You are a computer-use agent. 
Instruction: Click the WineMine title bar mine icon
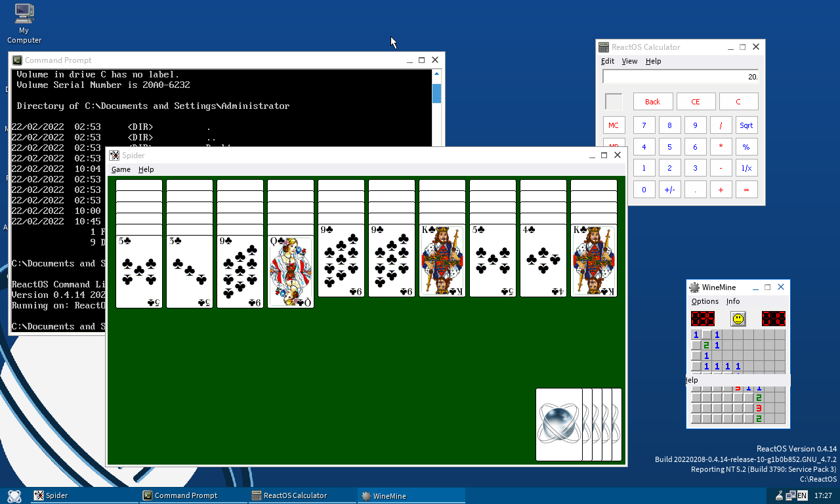pyautogui.click(x=694, y=287)
